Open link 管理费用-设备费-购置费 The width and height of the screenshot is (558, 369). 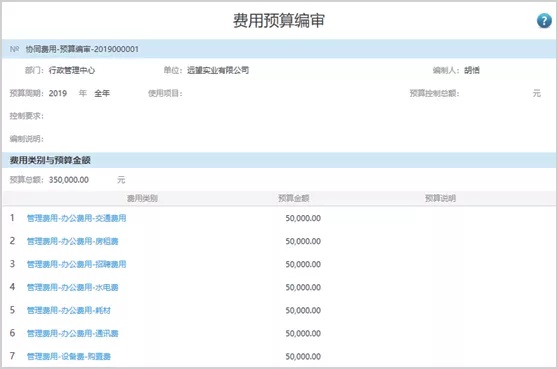(69, 356)
